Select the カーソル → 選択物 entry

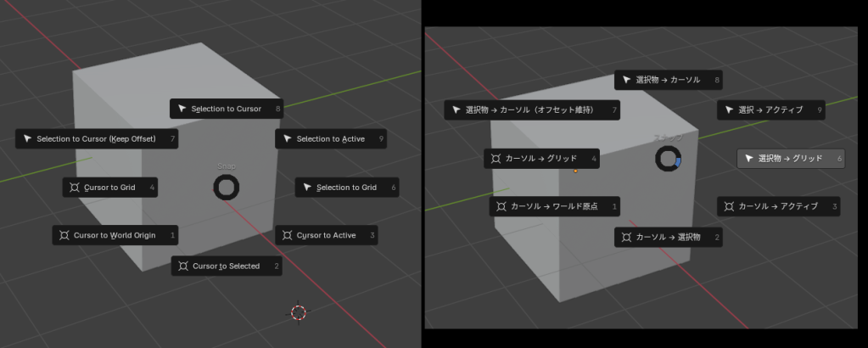[x=668, y=237]
